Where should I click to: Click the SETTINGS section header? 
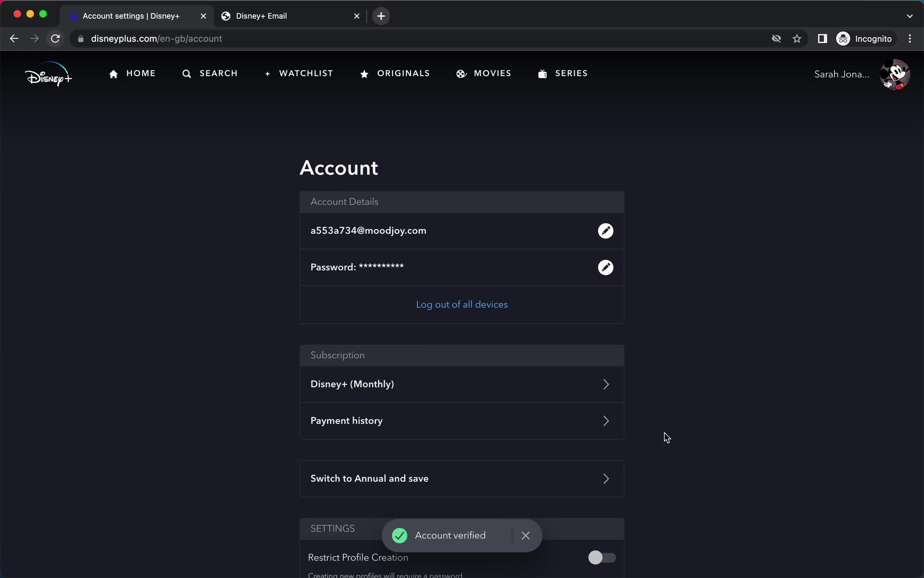point(333,529)
